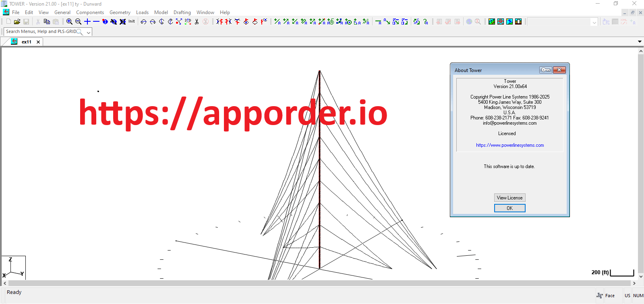Viewport: 644px width, 304px height.
Task: Expand the Search Menus dropdown arrow
Action: 89,32
